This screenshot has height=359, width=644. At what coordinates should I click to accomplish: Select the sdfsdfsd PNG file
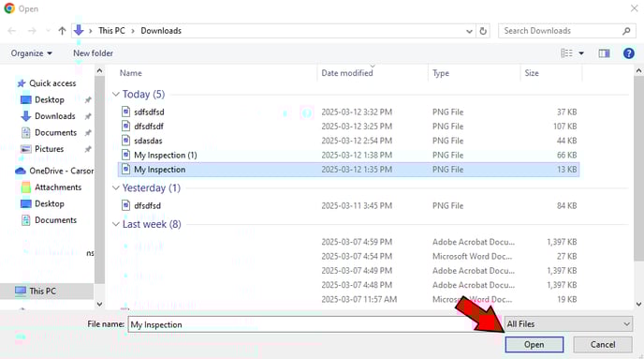(x=348, y=112)
